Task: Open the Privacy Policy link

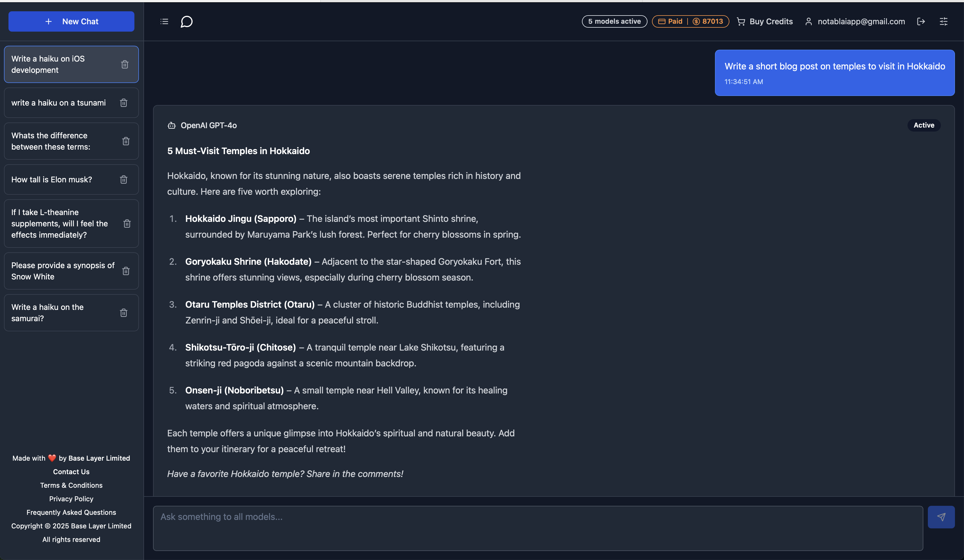Action: [x=71, y=499]
